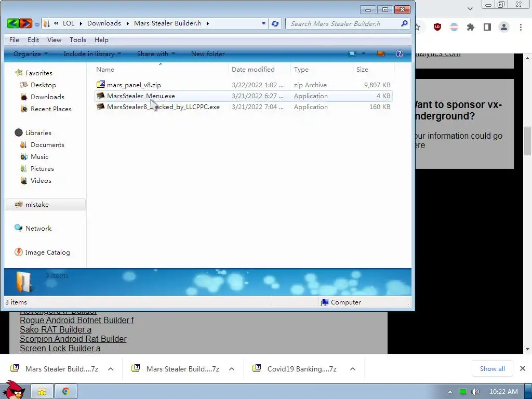Open Screen Lock Builder.a link
Image resolution: width=532 pixels, height=399 pixels.
click(x=60, y=349)
